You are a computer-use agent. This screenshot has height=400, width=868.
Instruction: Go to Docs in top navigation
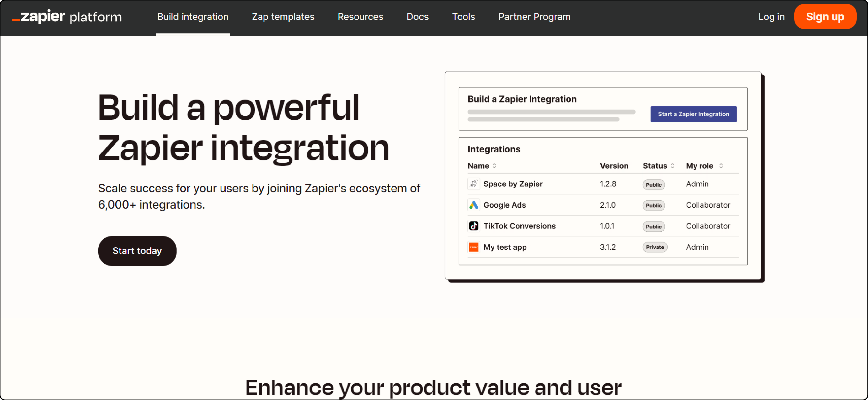click(418, 17)
